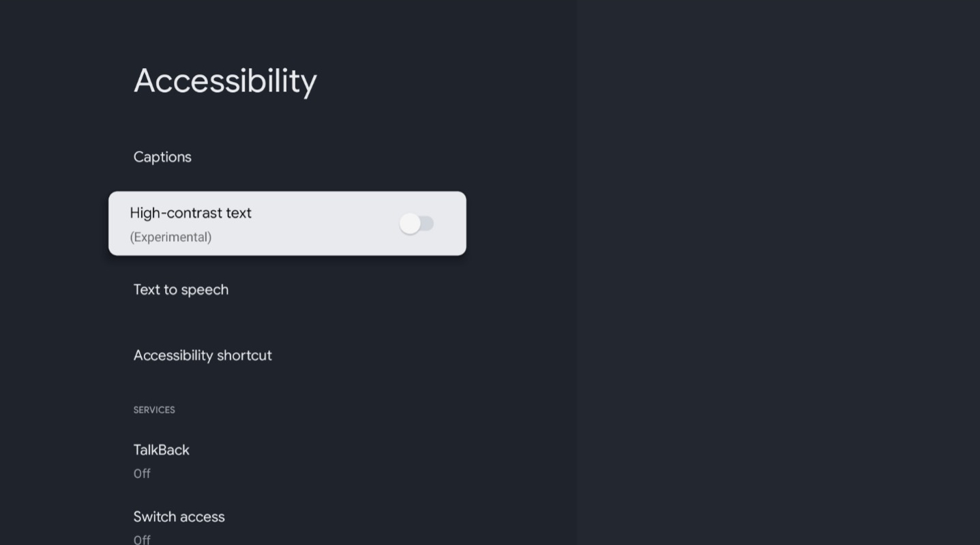Click the Accessibility page title
This screenshot has height=545, width=980.
tap(225, 81)
